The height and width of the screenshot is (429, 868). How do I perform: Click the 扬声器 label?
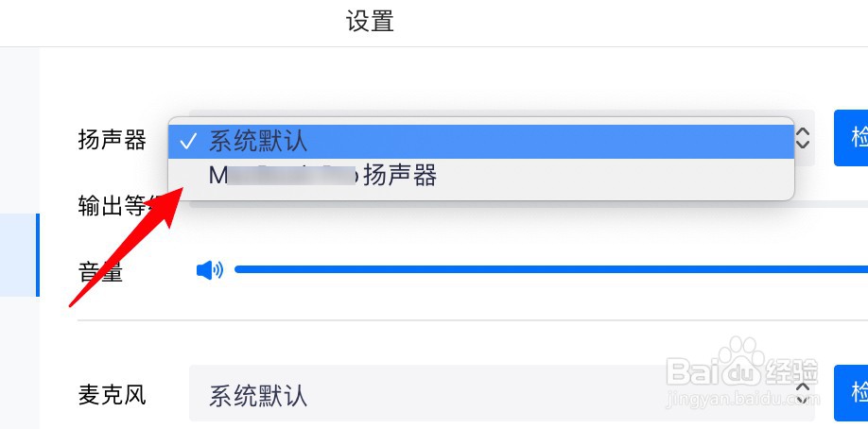(113, 140)
